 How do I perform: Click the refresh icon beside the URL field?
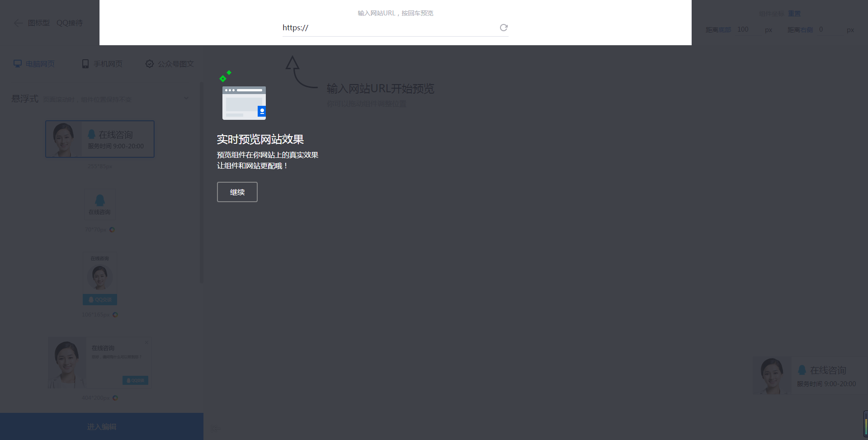[x=504, y=28]
